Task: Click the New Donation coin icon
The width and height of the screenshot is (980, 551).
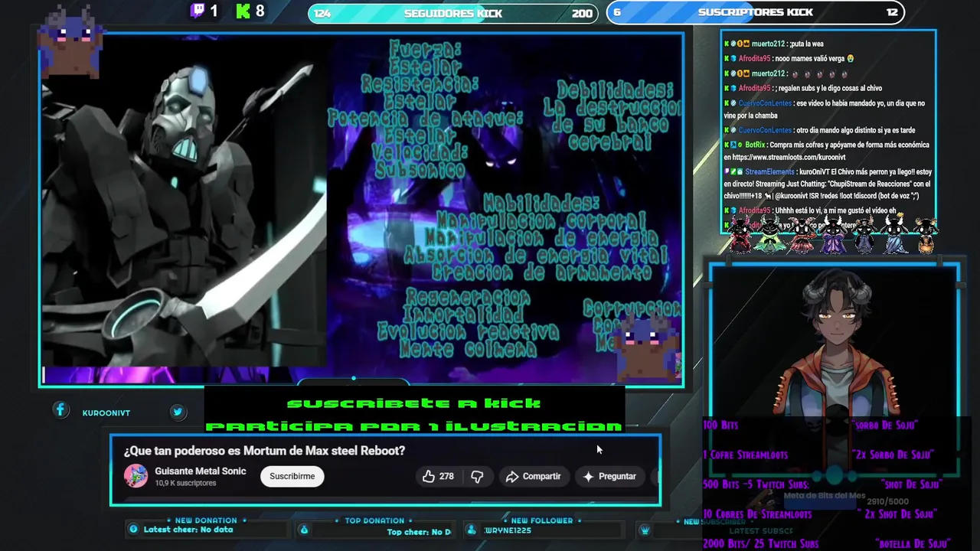Action: (x=133, y=530)
